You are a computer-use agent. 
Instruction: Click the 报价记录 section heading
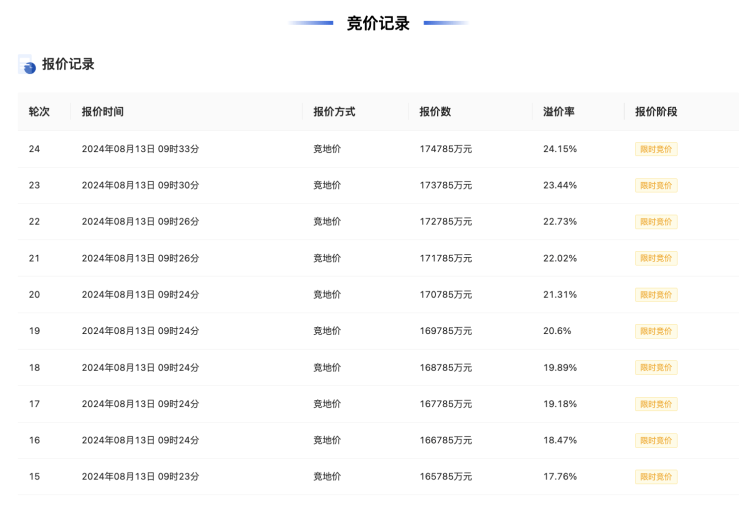tap(68, 64)
